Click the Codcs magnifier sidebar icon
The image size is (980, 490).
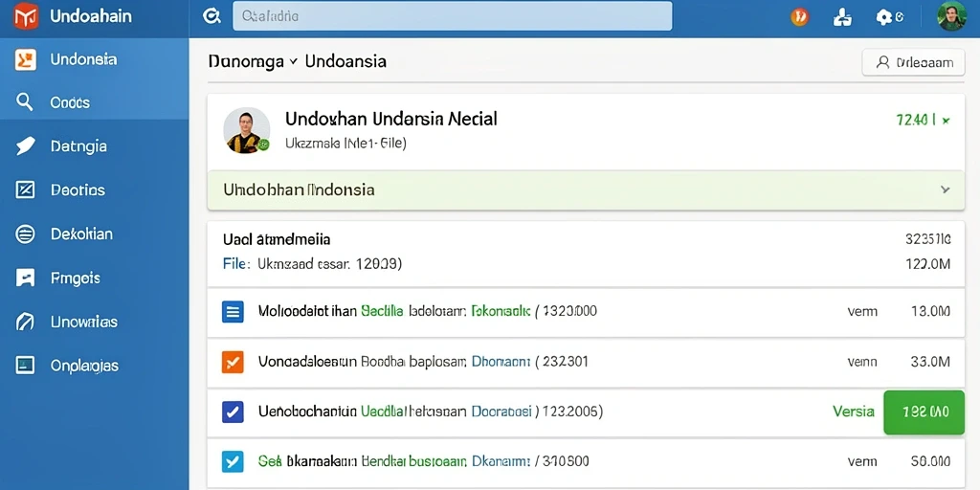(24, 101)
